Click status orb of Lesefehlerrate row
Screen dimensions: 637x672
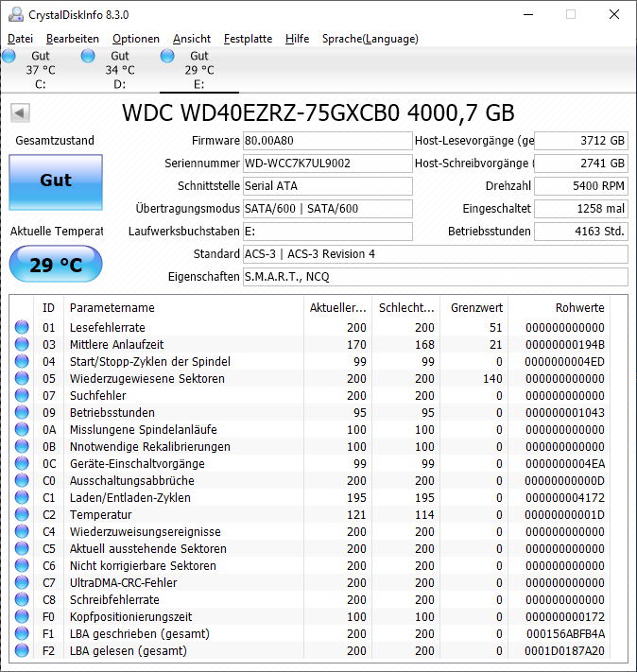[x=22, y=327]
